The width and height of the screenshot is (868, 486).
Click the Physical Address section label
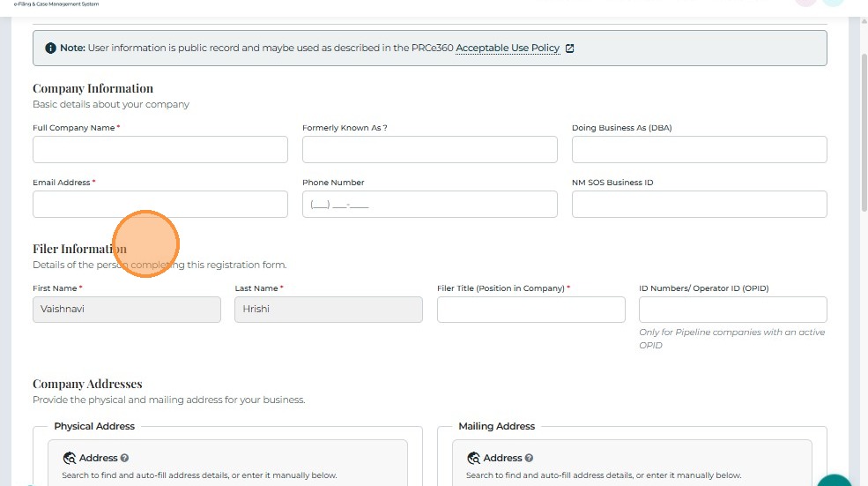[94, 426]
